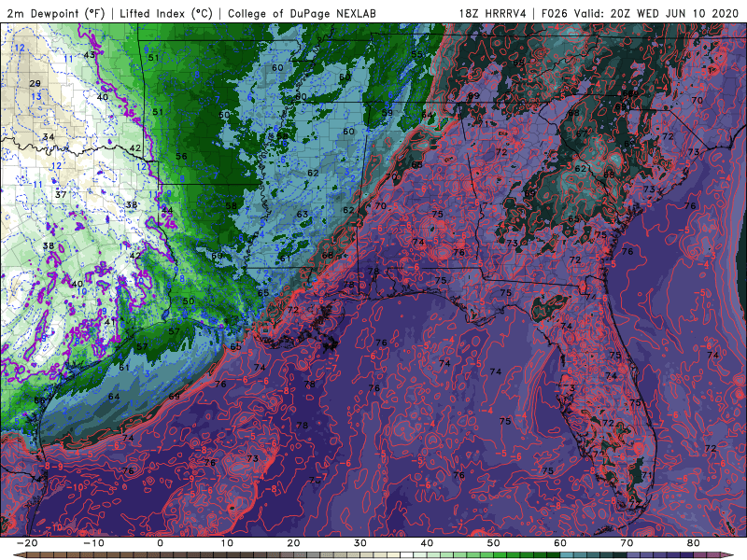Click the 60 tick label on the color scale
Screen dimensions: 747x560
pos(560,543)
